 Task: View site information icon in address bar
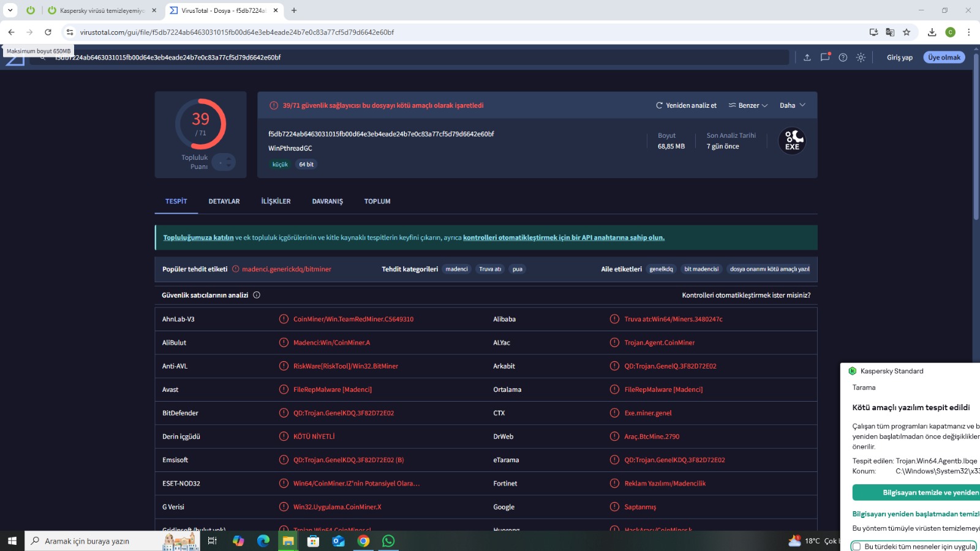70,32
